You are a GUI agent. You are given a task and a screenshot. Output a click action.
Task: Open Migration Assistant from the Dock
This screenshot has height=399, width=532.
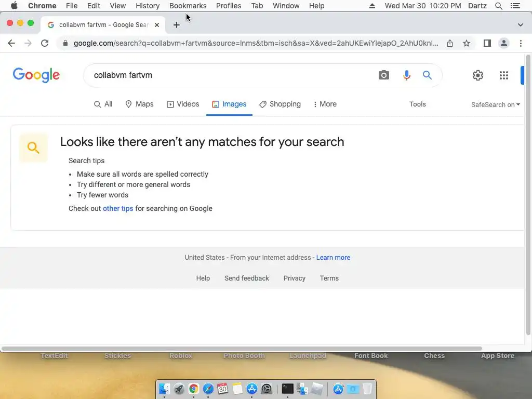pyautogui.click(x=302, y=389)
